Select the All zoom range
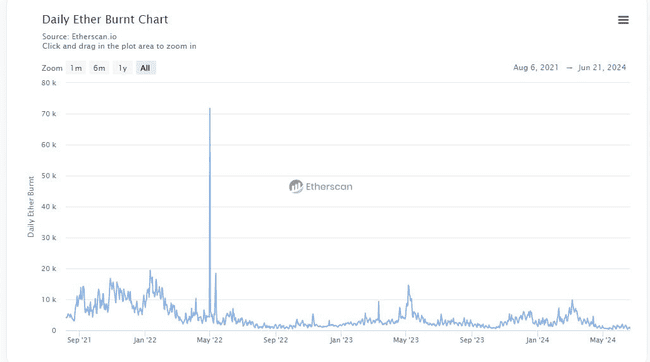Screen dimensions: 650x362 tap(146, 68)
